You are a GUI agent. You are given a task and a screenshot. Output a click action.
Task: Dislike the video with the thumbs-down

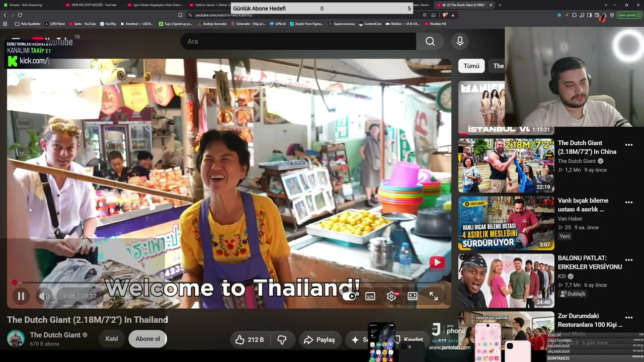[282, 340]
